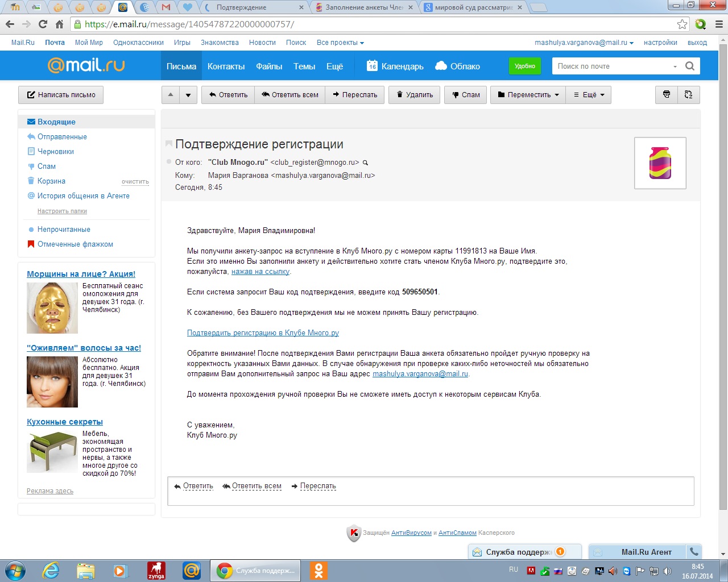This screenshot has height=582, width=728.
Task: Open the Переместить dropdown
Action: point(528,95)
